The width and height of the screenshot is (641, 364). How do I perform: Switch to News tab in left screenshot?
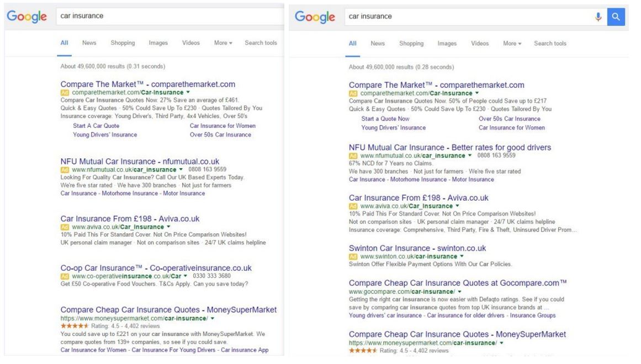tap(89, 43)
